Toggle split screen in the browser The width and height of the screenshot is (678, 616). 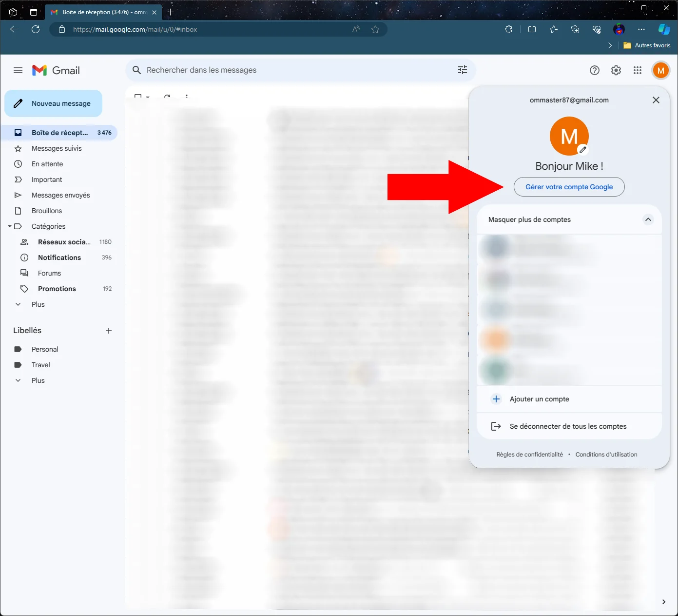tap(532, 29)
